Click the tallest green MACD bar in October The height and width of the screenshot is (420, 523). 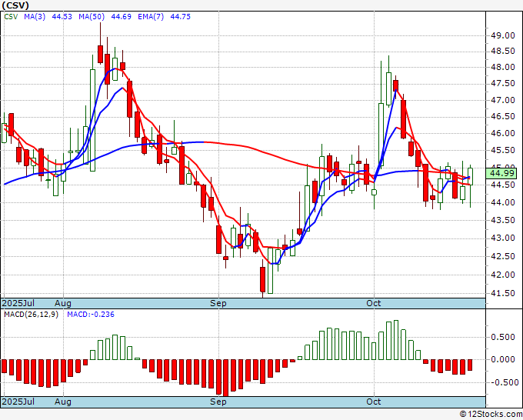click(396, 340)
